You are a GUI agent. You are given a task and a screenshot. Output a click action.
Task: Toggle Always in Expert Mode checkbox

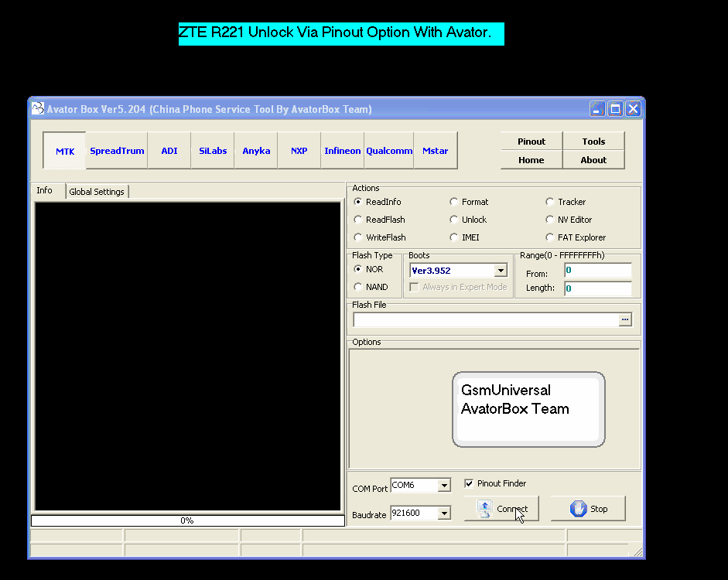(x=458, y=287)
